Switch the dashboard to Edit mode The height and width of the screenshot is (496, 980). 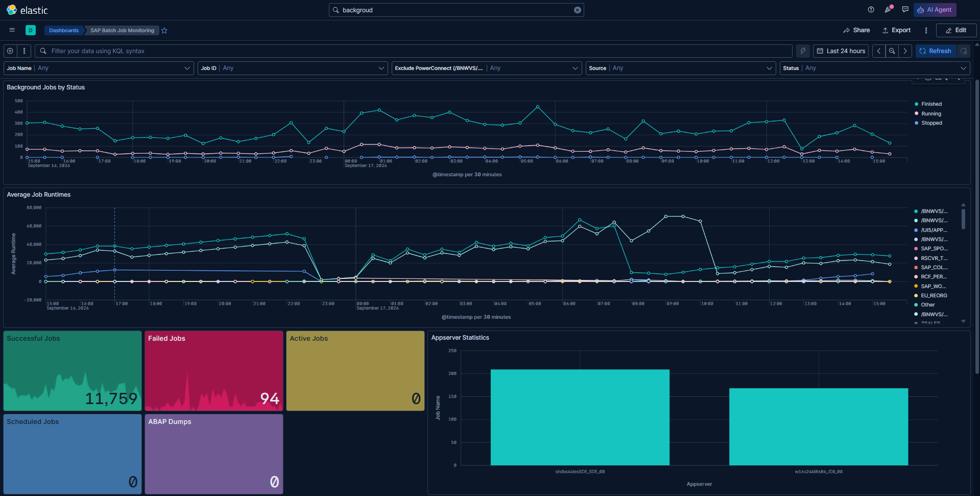click(x=956, y=30)
